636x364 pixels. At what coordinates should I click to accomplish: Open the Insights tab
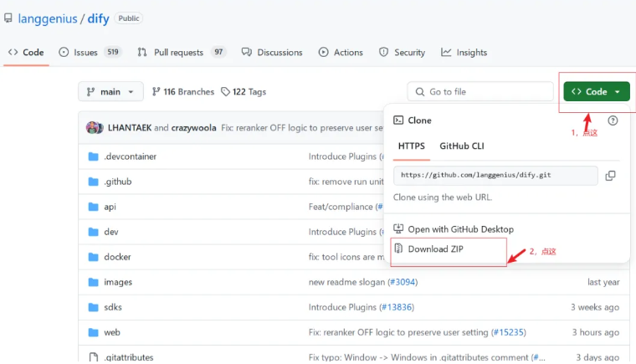coord(464,53)
